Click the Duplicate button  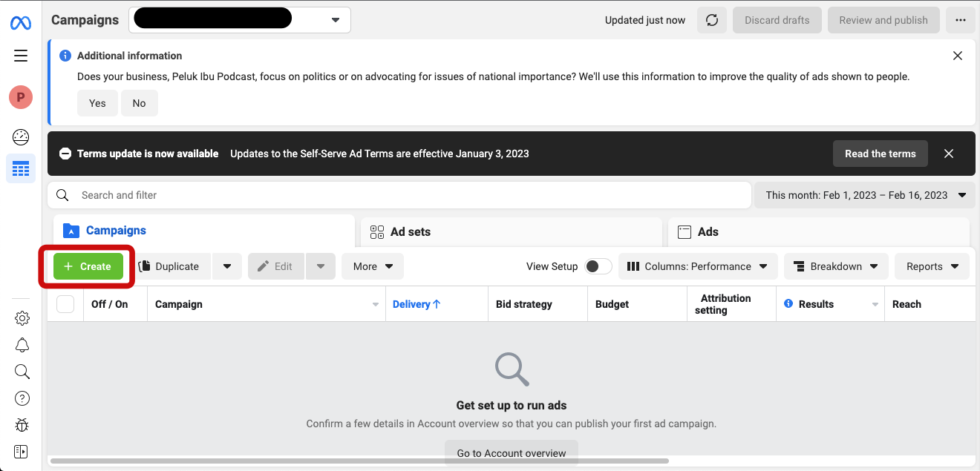(172, 266)
